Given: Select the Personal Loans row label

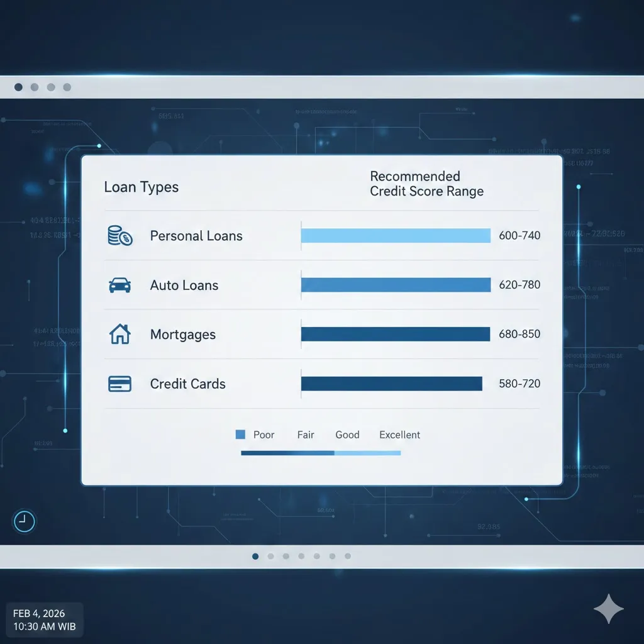Looking at the screenshot, I should (196, 236).
